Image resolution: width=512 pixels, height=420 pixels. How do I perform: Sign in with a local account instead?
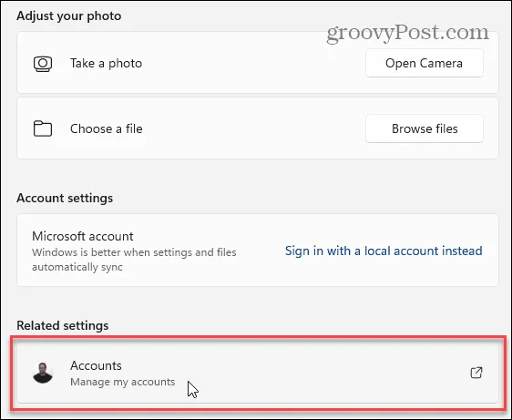(x=384, y=251)
